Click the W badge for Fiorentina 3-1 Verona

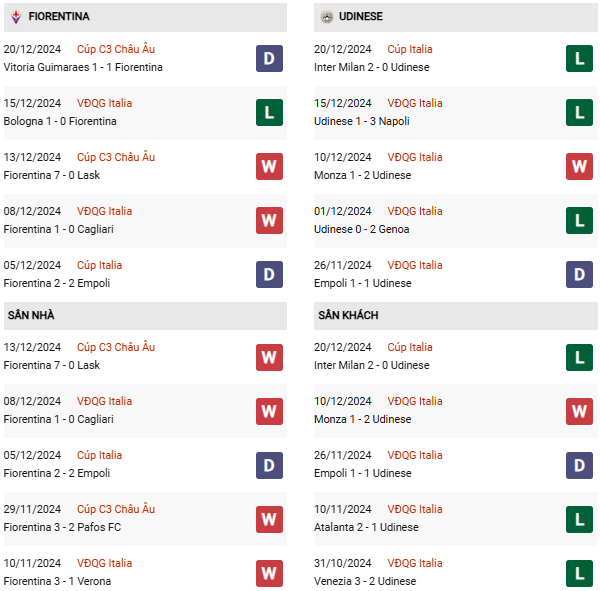(x=269, y=573)
